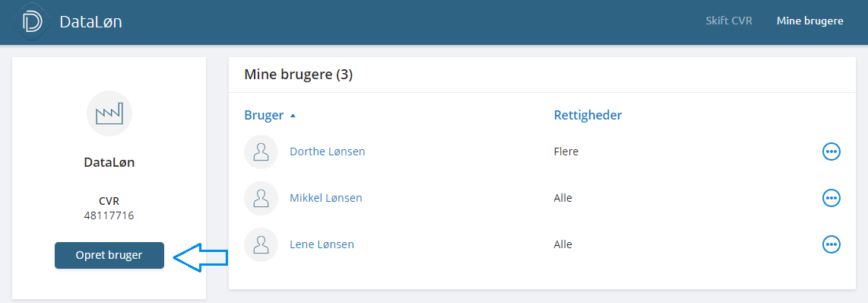Open Lene Lønsen user link
Screen dimensions: 868x303
click(x=322, y=244)
